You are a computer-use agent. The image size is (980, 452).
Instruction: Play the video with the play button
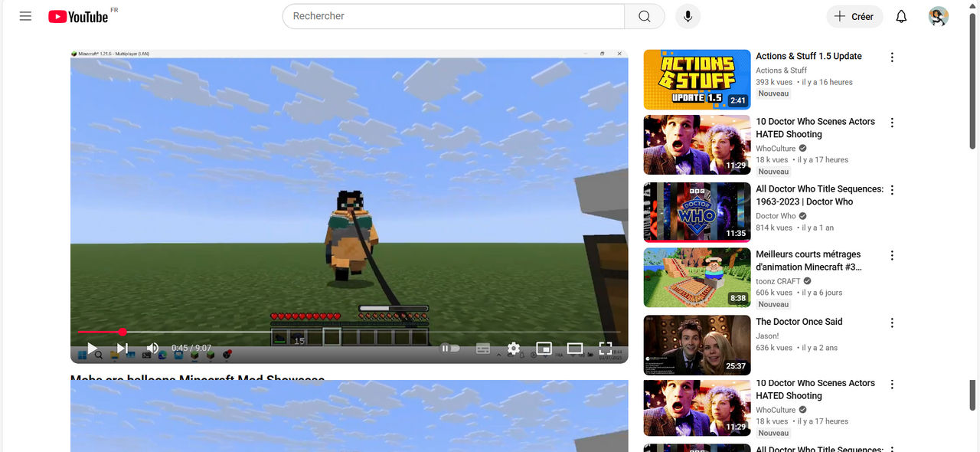[92, 349]
